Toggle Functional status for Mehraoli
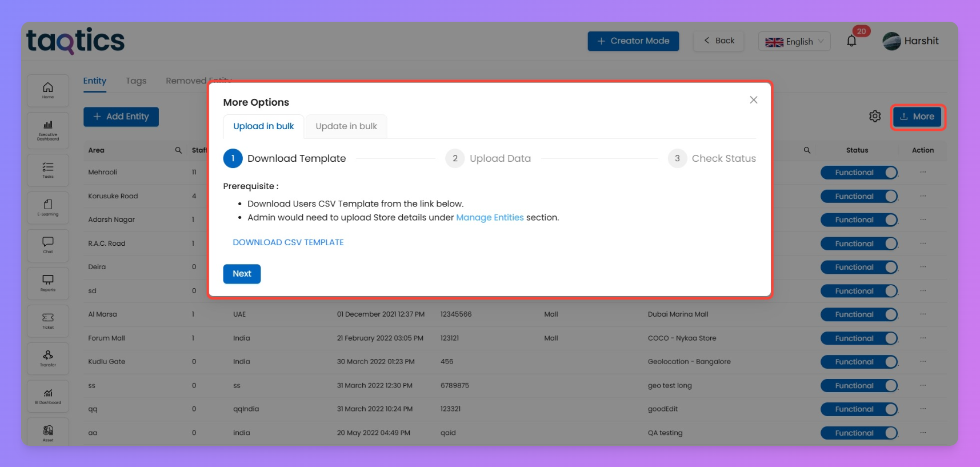Image resolution: width=980 pixels, height=467 pixels. tap(859, 173)
